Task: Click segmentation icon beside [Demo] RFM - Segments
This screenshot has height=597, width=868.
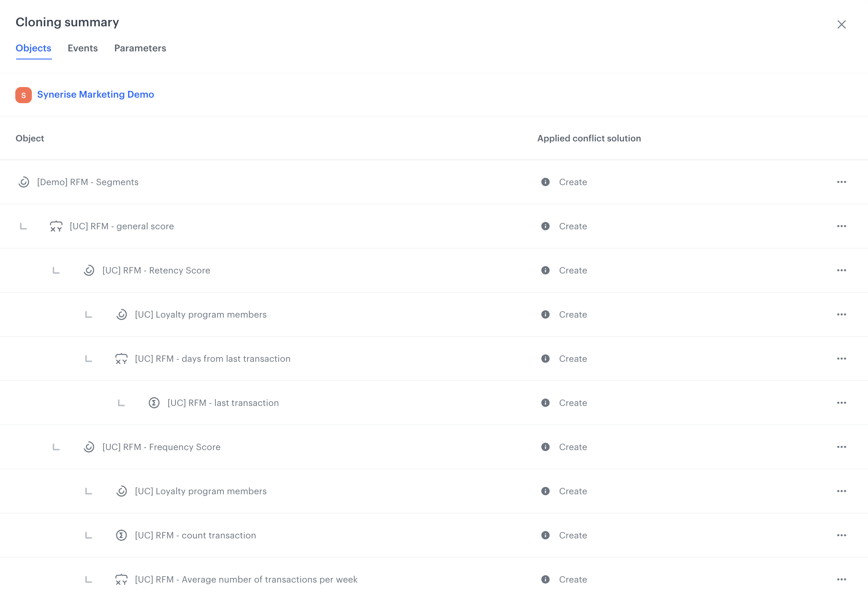Action: (x=24, y=182)
